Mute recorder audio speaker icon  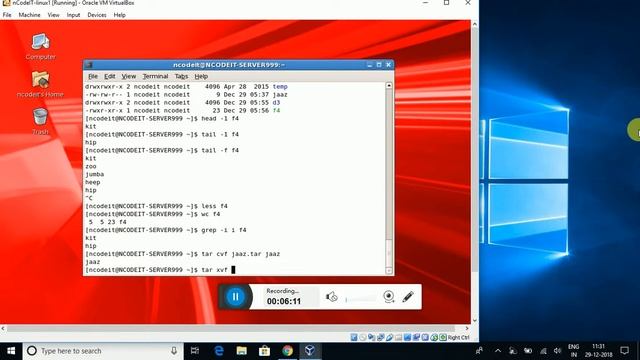coord(331,297)
